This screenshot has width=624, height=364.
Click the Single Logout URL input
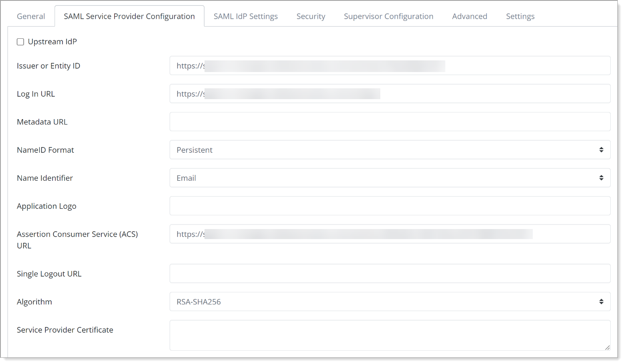pos(390,274)
